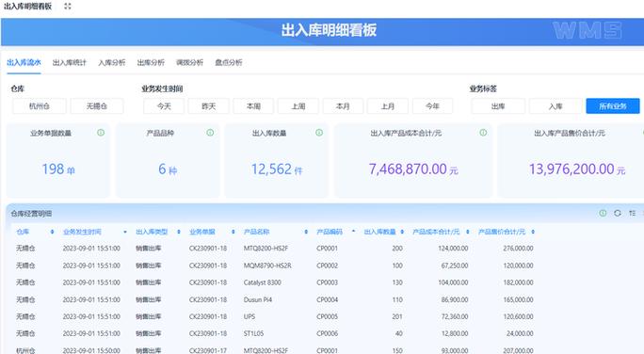Open the 盘点分析 tab
This screenshot has width=644, height=354.
pos(229,62)
